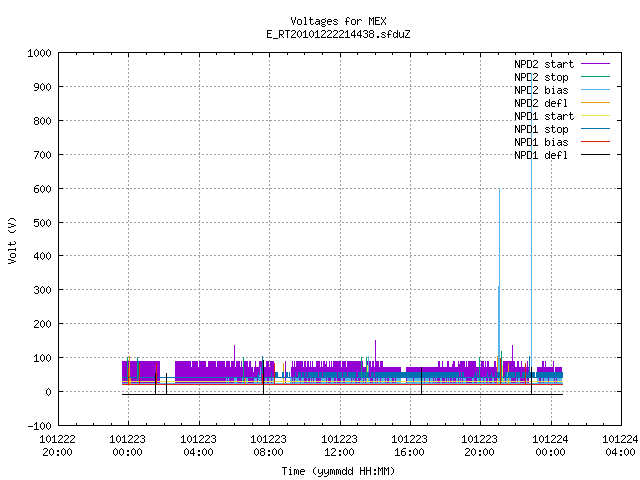Viewport: 640px width, 480px height.
Task: Click the light blue NPD2 bias legend line
Action: [595, 89]
